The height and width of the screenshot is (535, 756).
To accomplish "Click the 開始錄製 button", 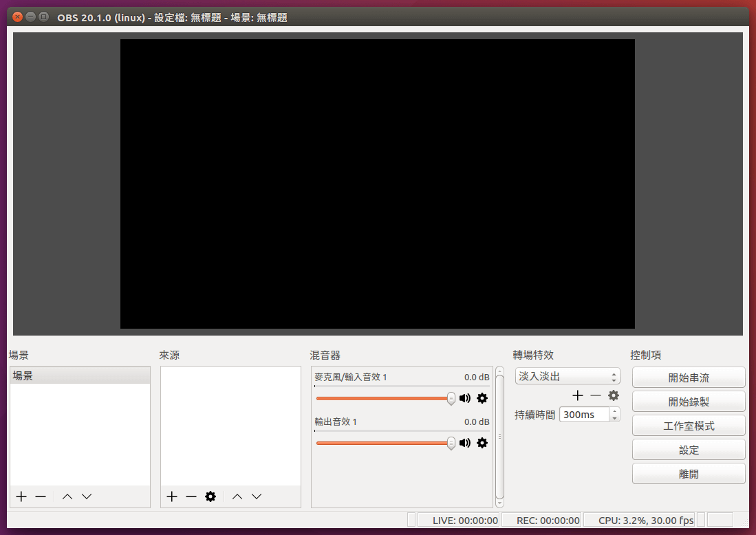I will coord(689,402).
